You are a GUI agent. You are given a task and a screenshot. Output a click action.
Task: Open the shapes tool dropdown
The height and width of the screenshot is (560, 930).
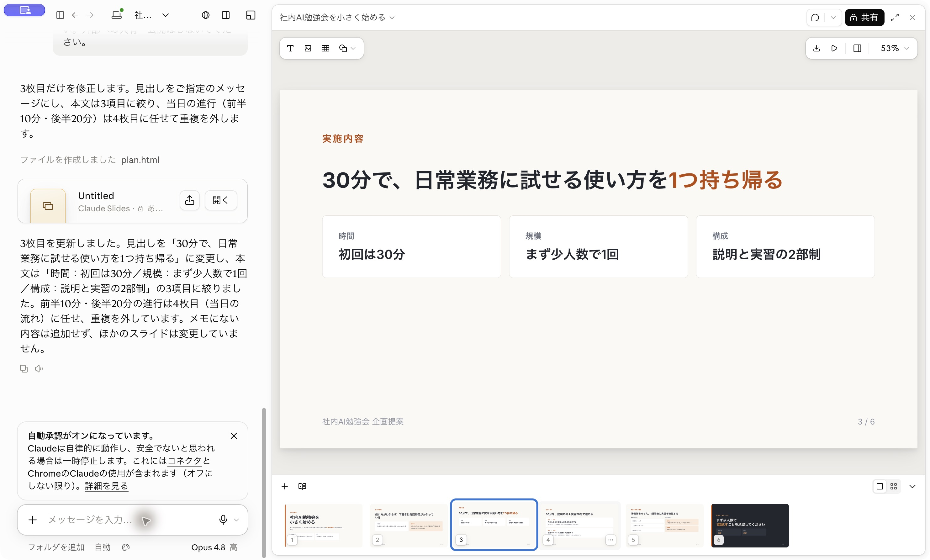347,48
